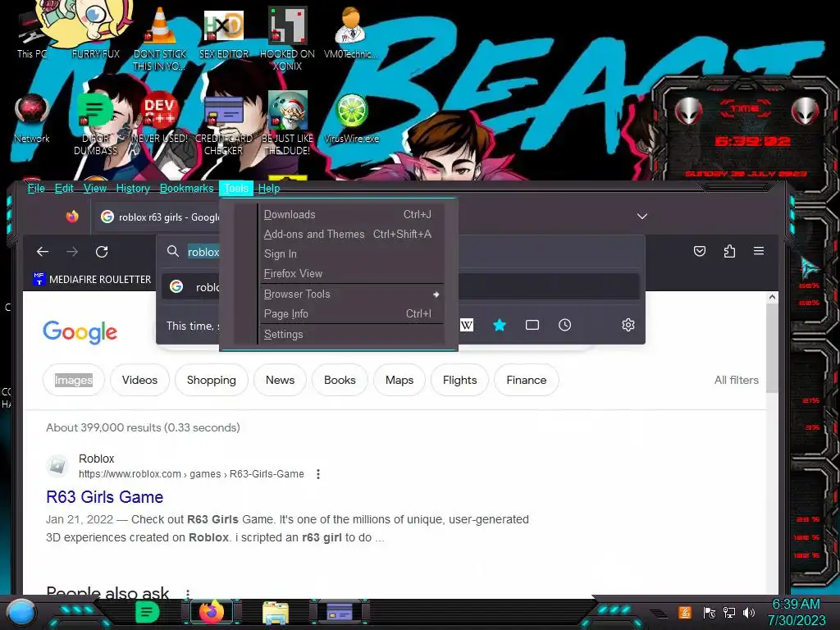Open the Firefox hamburger application menu

tap(759, 251)
